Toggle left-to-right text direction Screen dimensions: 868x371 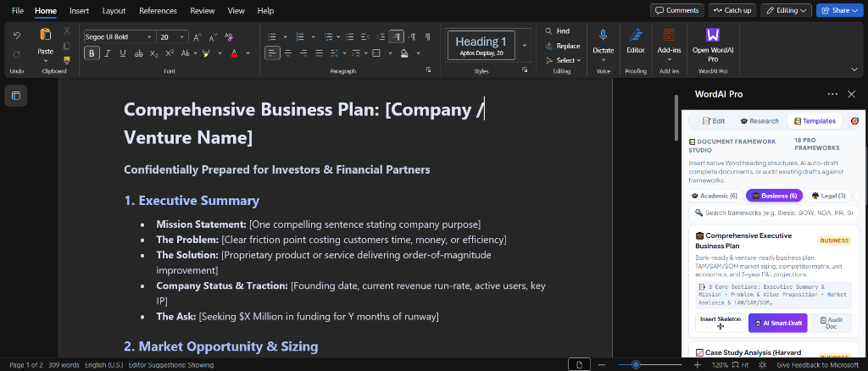pyautogui.click(x=397, y=37)
